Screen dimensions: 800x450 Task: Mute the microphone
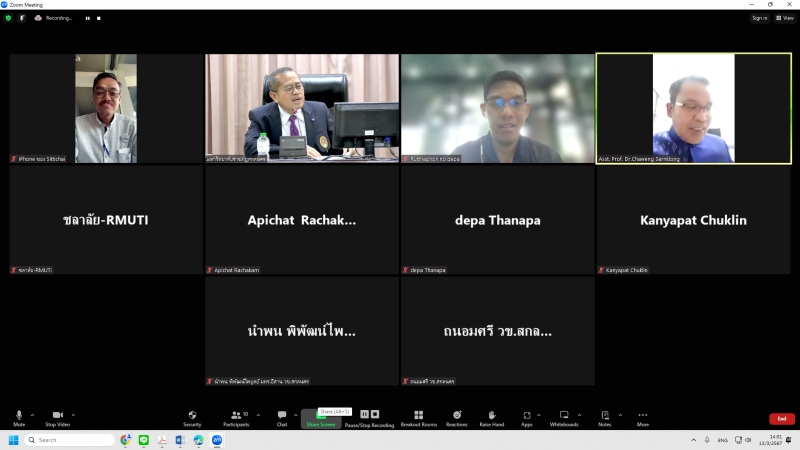point(19,416)
